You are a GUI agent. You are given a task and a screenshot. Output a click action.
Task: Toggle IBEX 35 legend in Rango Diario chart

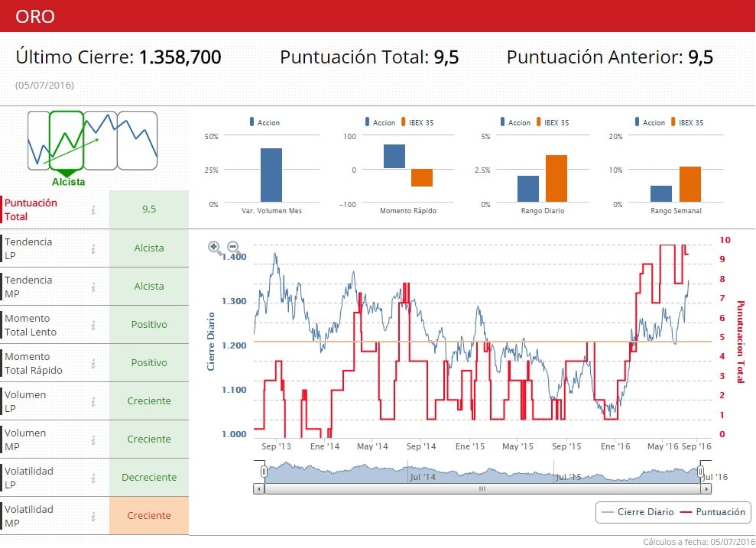[553, 122]
